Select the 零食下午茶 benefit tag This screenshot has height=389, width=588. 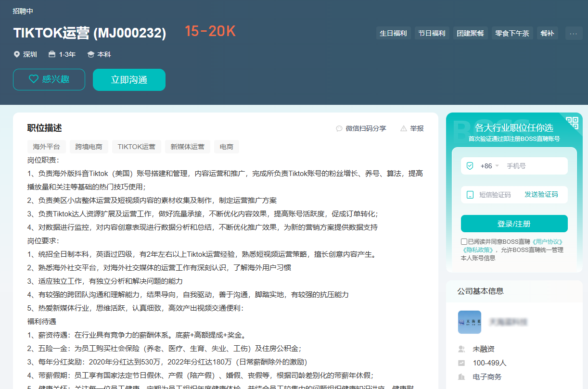pos(512,33)
